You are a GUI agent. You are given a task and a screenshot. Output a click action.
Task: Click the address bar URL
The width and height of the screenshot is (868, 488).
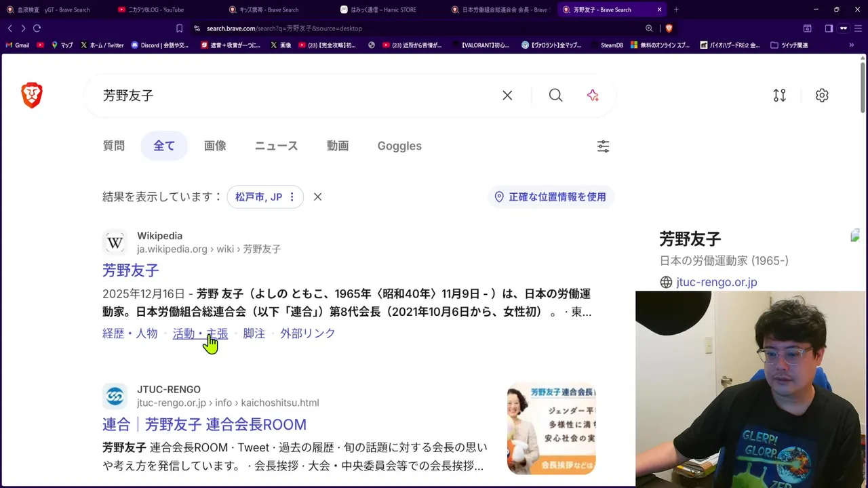[x=284, y=28]
